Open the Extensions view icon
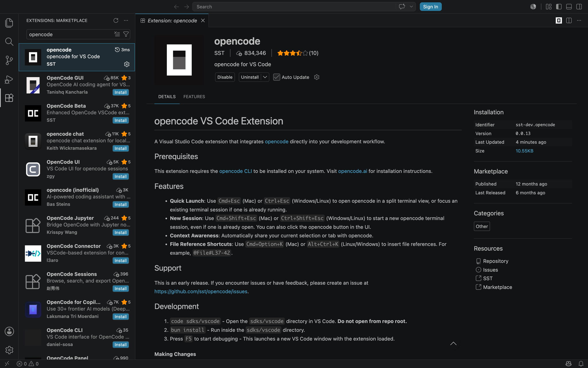Image resolution: width=588 pixels, height=368 pixels. (9, 98)
